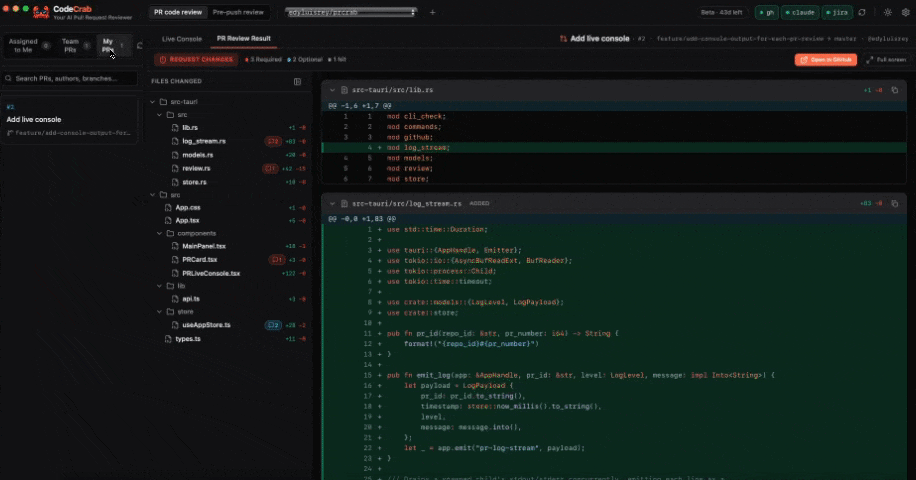This screenshot has height=480, width=916.
Task: Click the file icon next to types.ts
Action: click(x=168, y=339)
